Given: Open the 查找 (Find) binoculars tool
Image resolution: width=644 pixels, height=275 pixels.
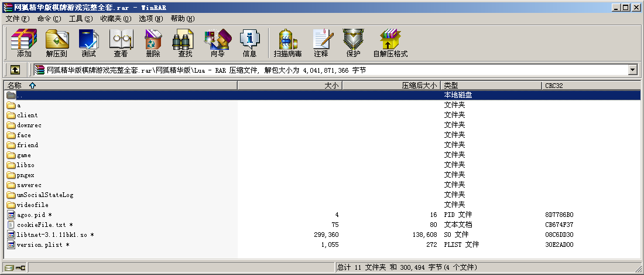Looking at the screenshot, I should (185, 43).
